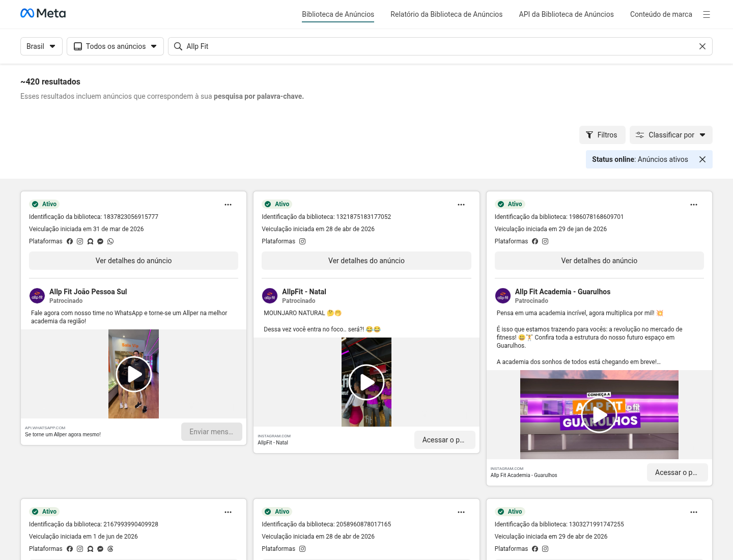Click Threads platform icon on ad 2167993990409928
Image resolution: width=733 pixels, height=560 pixels.
[110, 549]
